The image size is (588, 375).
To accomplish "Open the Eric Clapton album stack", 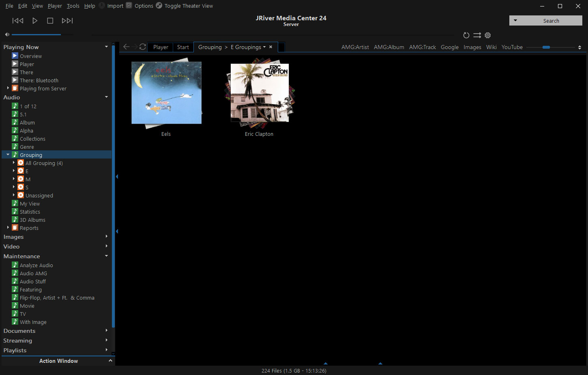I will pos(260,93).
